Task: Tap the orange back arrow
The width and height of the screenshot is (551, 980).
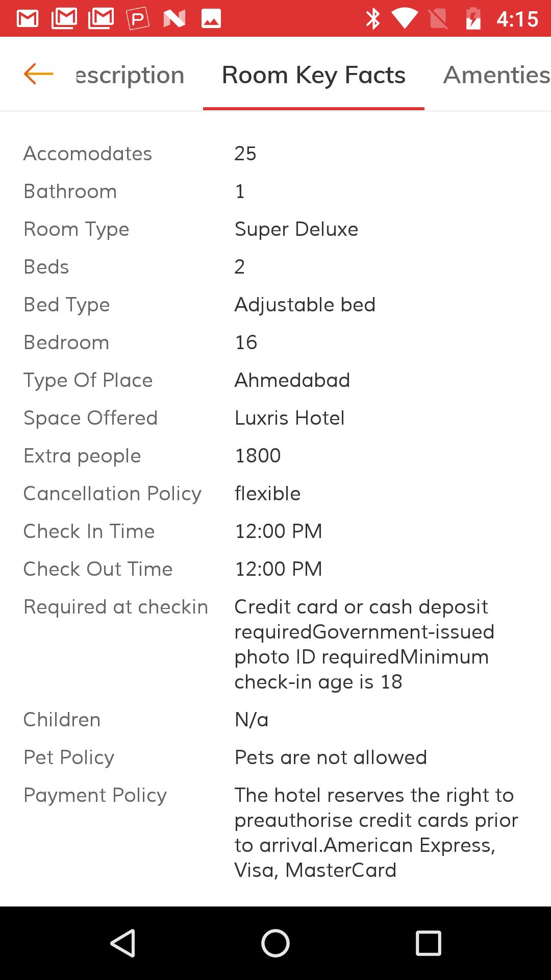Action: (x=39, y=74)
